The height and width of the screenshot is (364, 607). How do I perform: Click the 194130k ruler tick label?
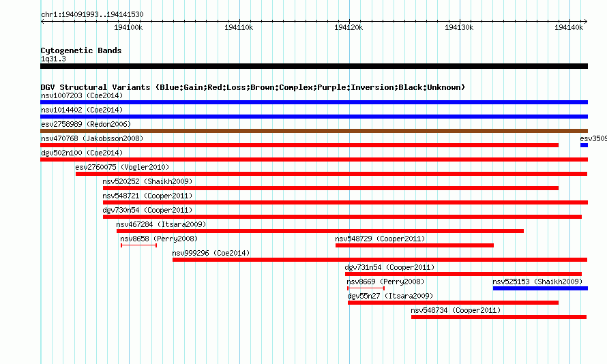459,27
